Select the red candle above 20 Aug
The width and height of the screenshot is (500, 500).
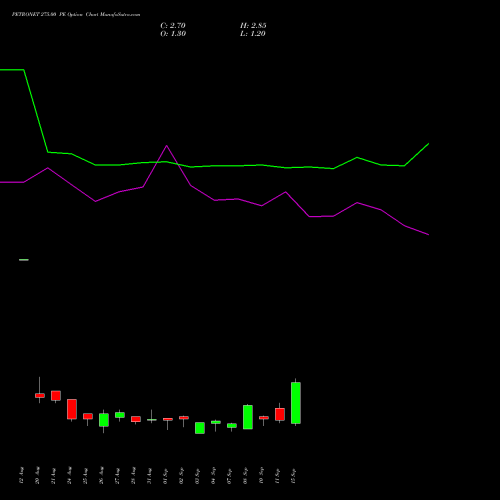(40, 395)
